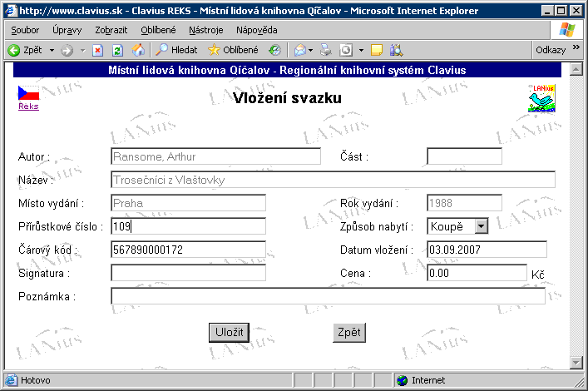Open the Nástroje menu
Image resolution: width=588 pixels, height=391 pixels.
[206, 30]
